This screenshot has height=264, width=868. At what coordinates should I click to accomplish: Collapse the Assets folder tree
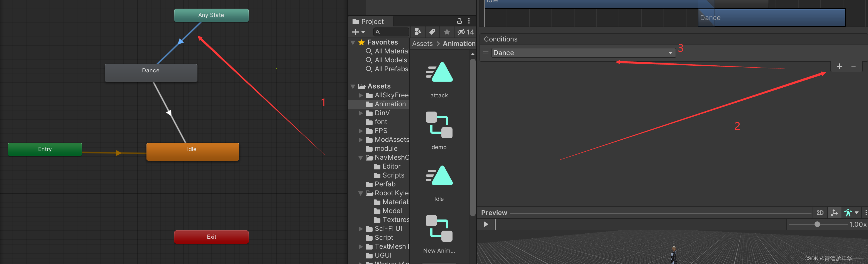(x=353, y=86)
